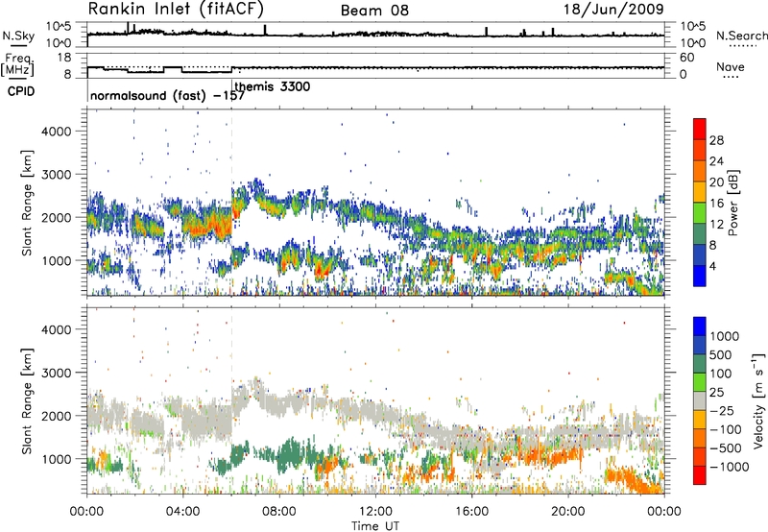
Task: Click the 'N.Search' legend label
Action: click(742, 36)
